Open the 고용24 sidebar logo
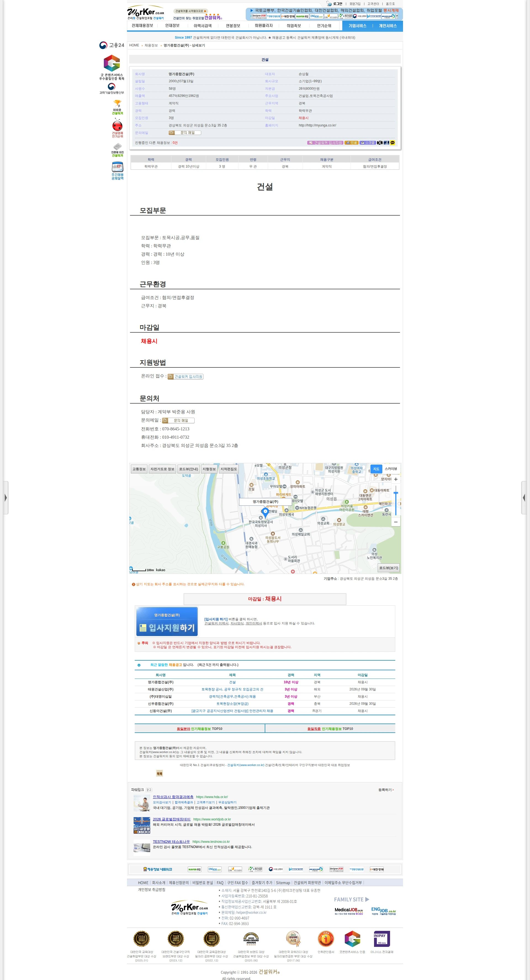Viewport: 530px width, 980px height. pyautogui.click(x=112, y=45)
